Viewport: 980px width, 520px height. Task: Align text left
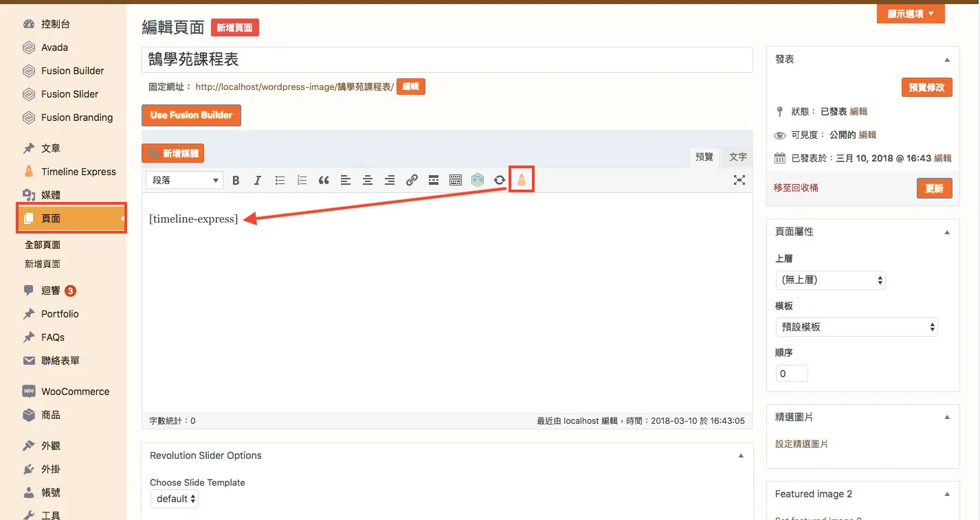[x=346, y=181]
